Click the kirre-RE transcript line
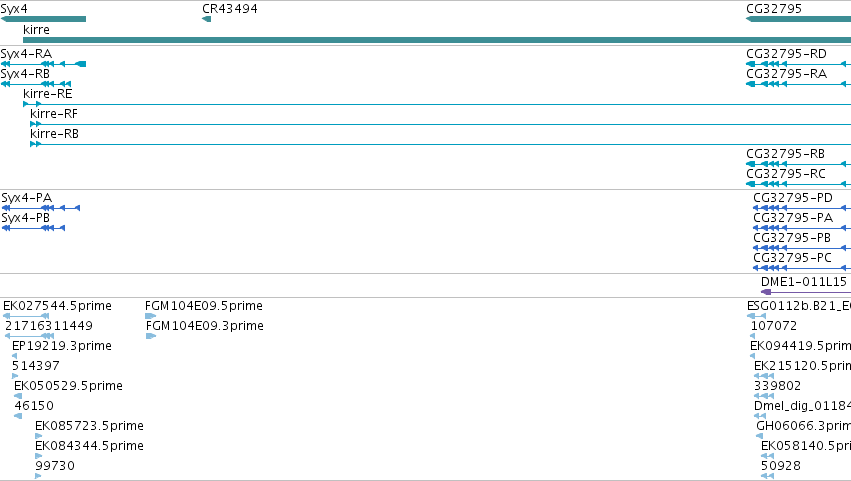Screen dimensions: 851x481 pos(437,104)
